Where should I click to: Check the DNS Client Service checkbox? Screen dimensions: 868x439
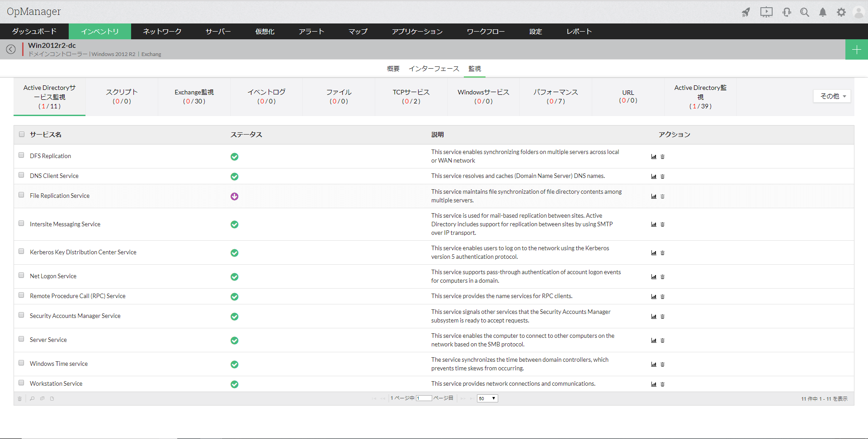pos(21,175)
